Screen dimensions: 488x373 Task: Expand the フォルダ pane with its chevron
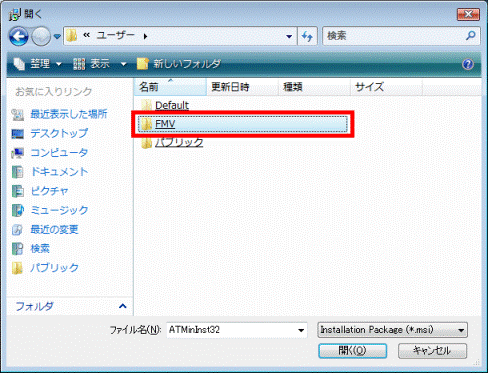123,306
